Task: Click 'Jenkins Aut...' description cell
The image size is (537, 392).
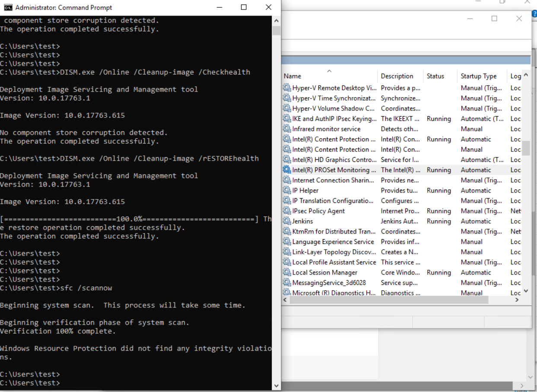Action: point(399,221)
